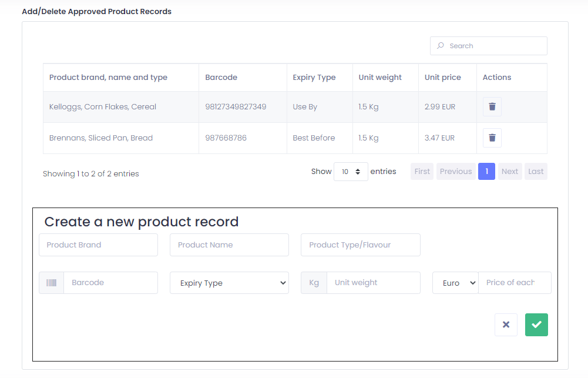Change the show entries count selector
The height and width of the screenshot is (378, 588).
pos(351,172)
